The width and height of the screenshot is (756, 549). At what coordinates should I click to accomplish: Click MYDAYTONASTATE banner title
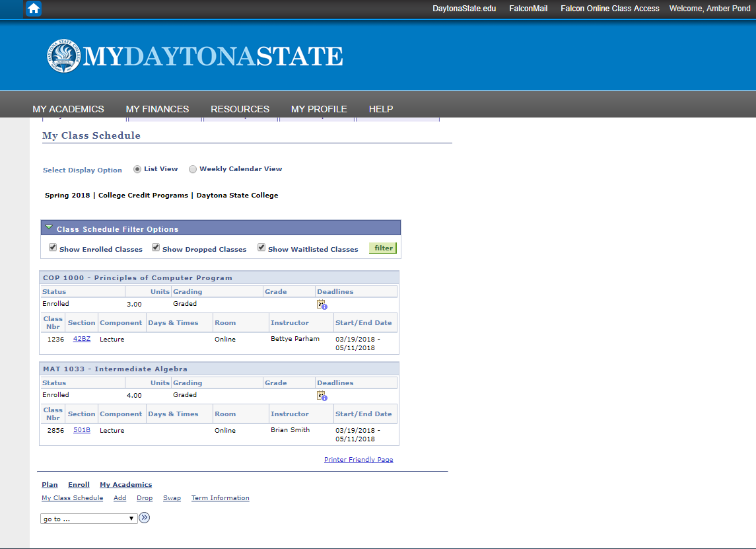click(213, 56)
